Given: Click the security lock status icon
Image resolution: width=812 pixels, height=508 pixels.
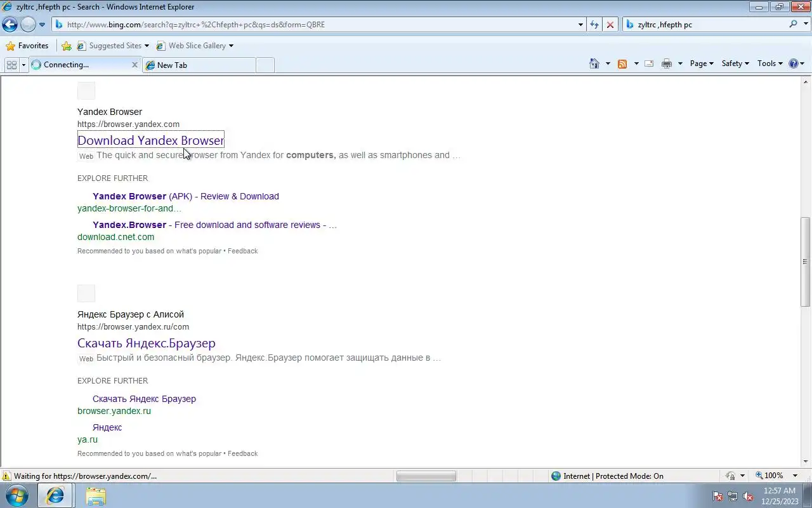Looking at the screenshot, I should (730, 476).
